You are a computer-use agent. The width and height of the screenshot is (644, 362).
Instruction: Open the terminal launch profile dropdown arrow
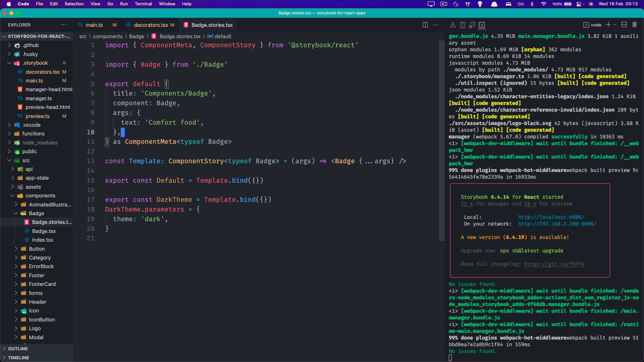click(x=615, y=24)
